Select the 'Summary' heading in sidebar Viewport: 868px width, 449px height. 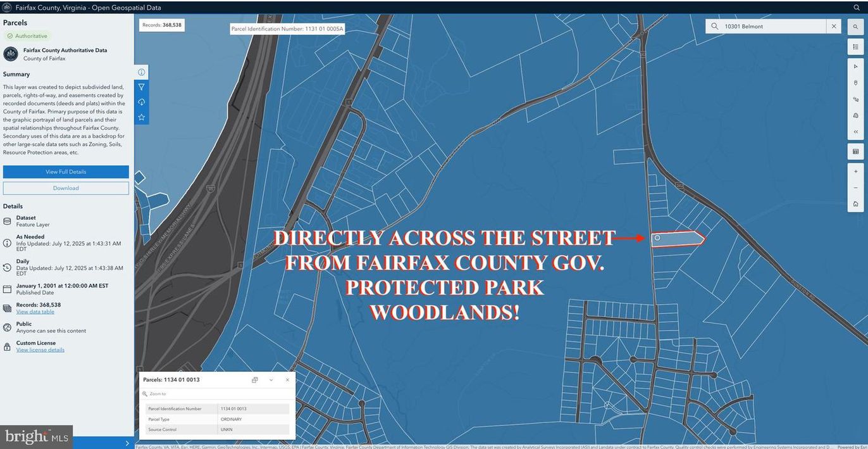tap(16, 74)
